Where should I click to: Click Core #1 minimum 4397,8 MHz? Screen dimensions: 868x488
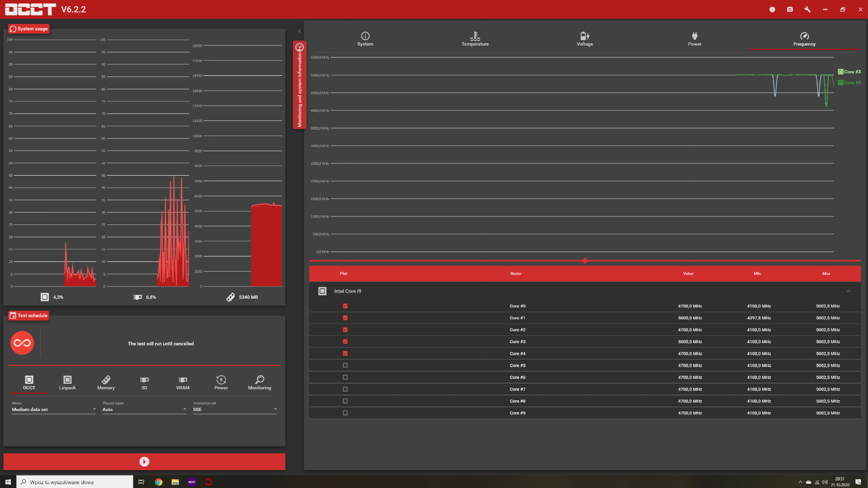tap(759, 318)
